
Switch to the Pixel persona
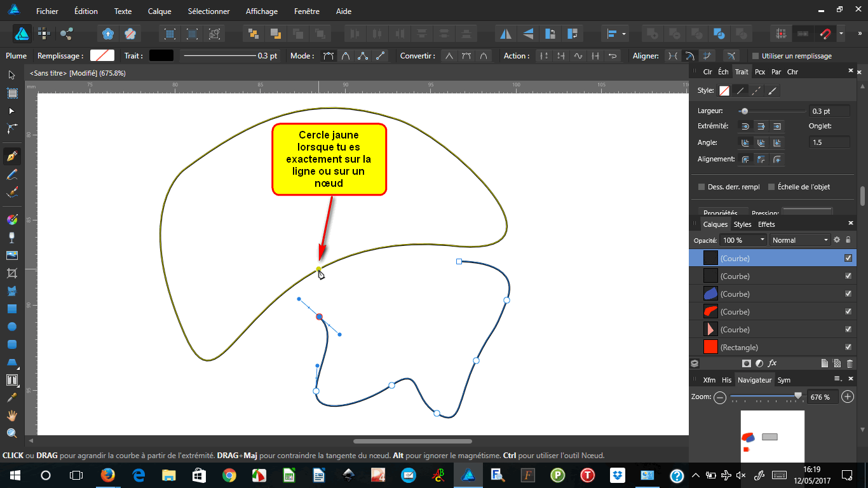click(x=44, y=33)
